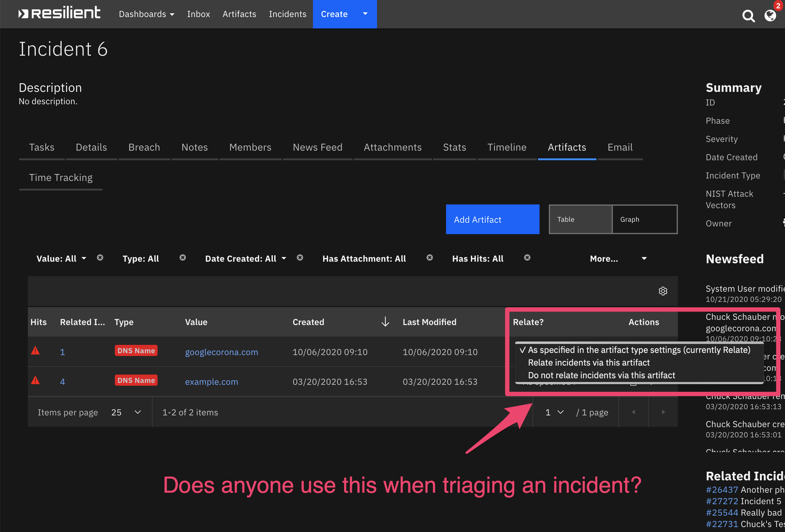
Task: Open the Has Hits: All filter
Action: click(478, 259)
